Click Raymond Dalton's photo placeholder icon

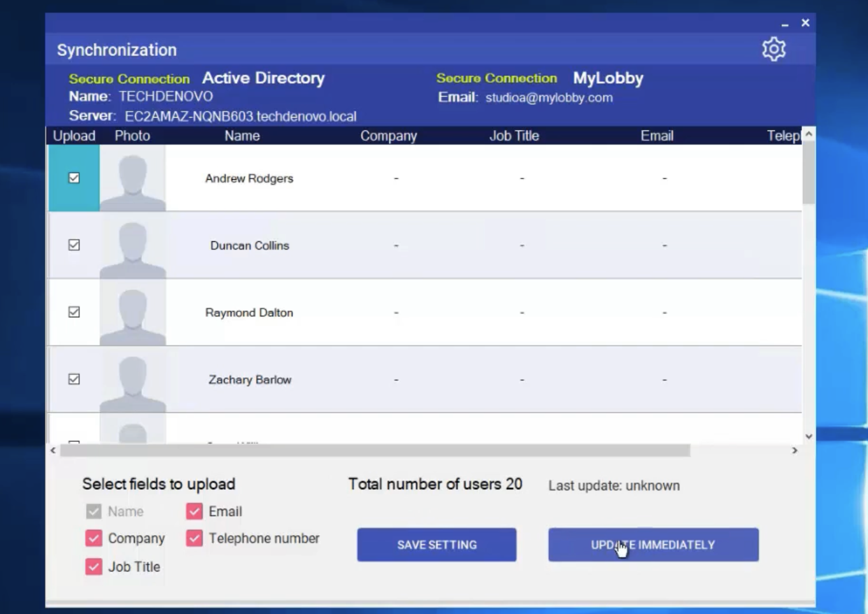pyautogui.click(x=132, y=312)
